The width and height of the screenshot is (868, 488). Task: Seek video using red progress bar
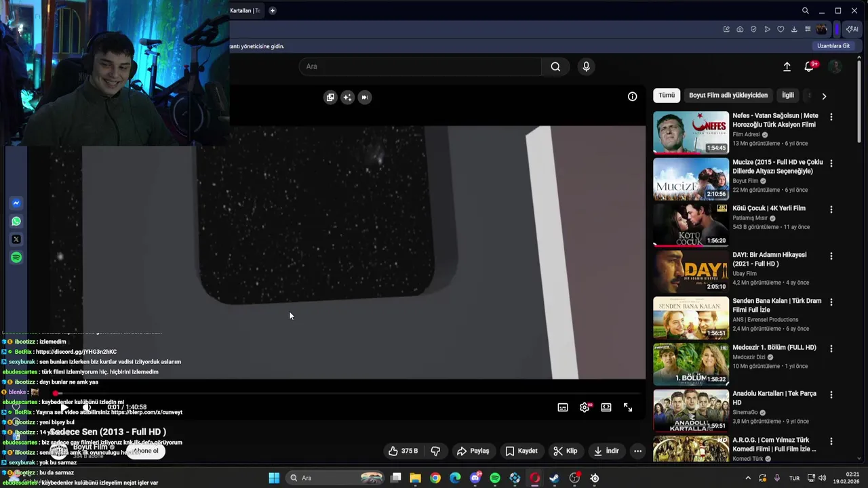349,393
